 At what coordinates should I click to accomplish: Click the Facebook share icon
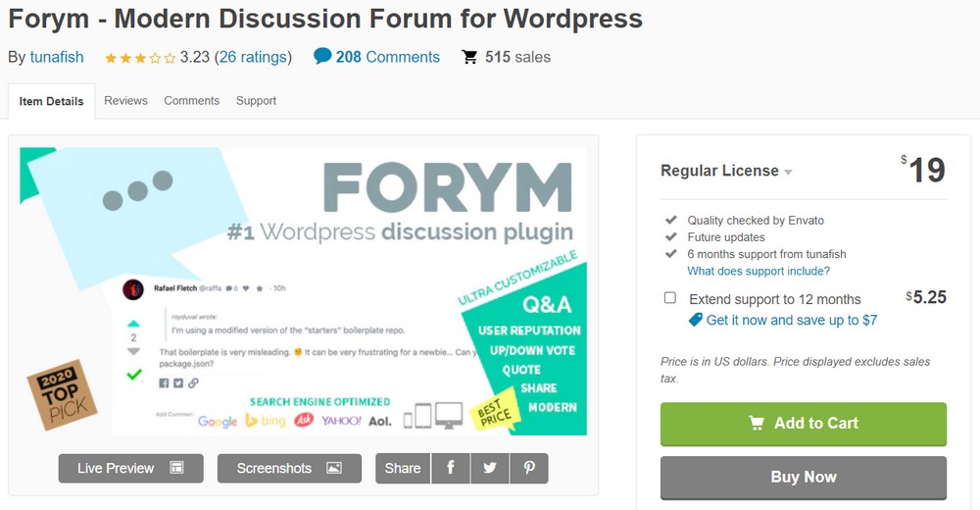tap(450, 468)
